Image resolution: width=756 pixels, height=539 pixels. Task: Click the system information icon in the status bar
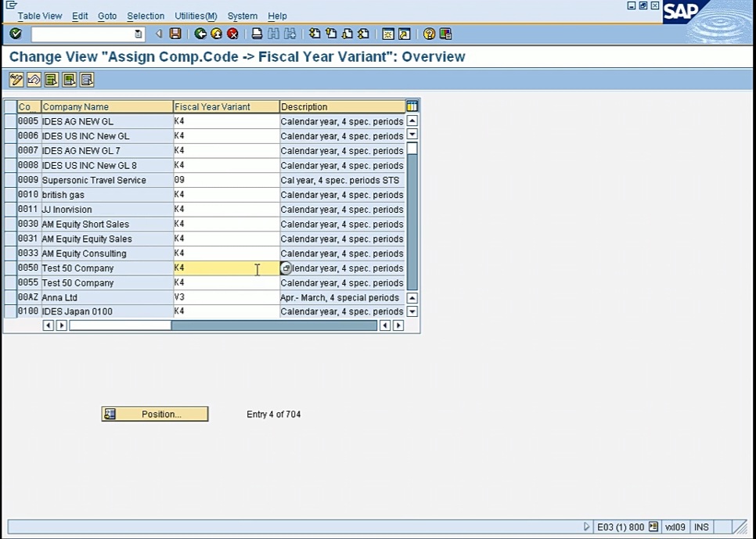tap(653, 526)
